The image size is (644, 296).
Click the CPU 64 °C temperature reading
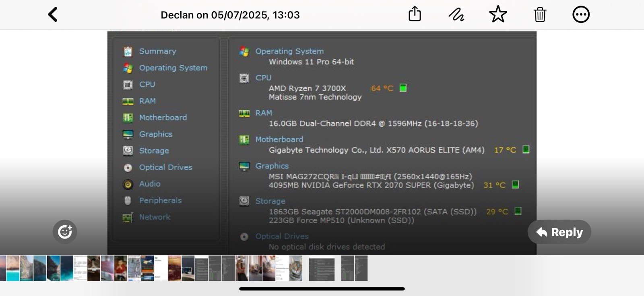(x=382, y=88)
